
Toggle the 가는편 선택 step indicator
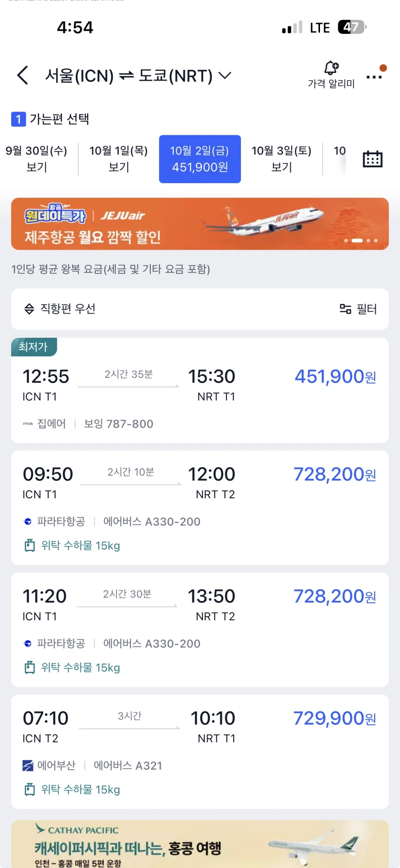tap(50, 119)
